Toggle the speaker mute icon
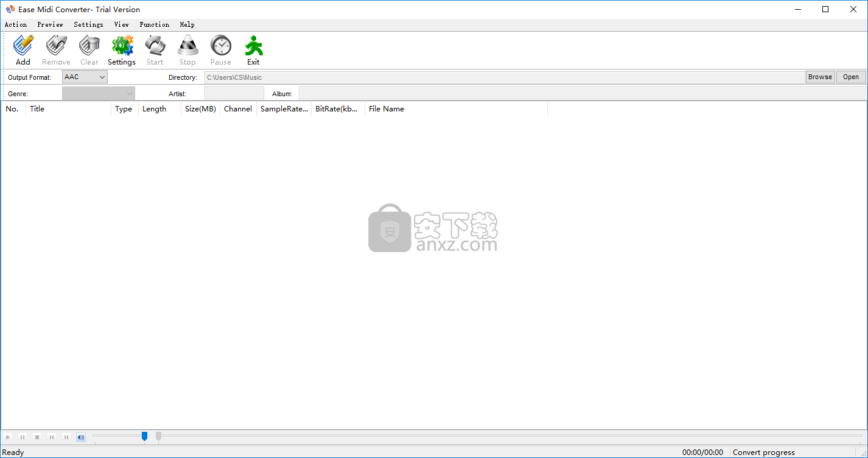Viewport: 868px width, 458px height. (81, 437)
